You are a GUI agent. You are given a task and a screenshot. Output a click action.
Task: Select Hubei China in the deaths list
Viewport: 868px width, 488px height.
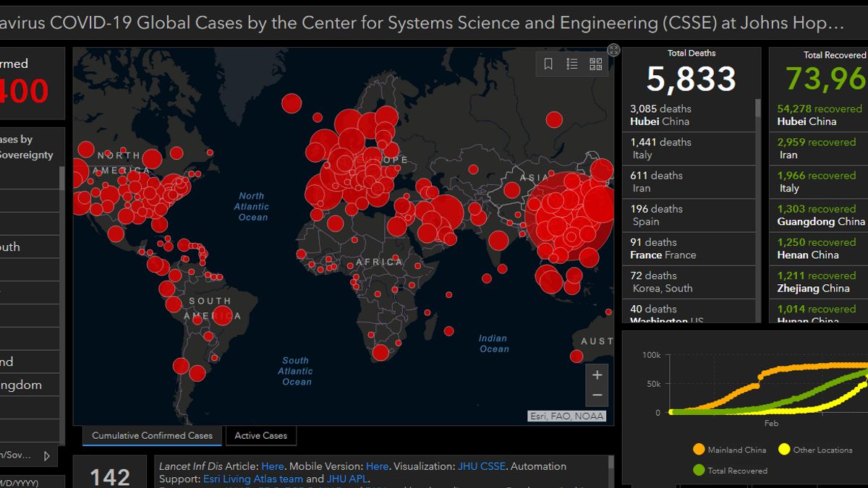(x=660, y=116)
